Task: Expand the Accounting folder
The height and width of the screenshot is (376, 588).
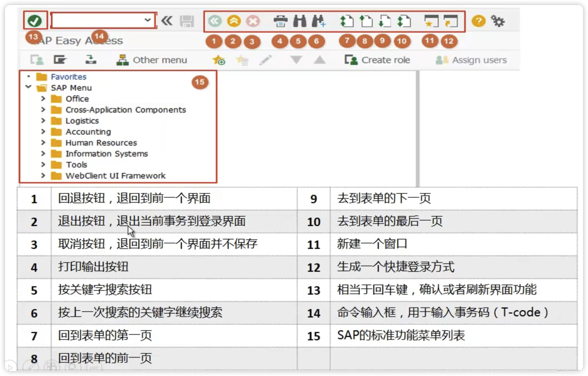Action: (43, 131)
